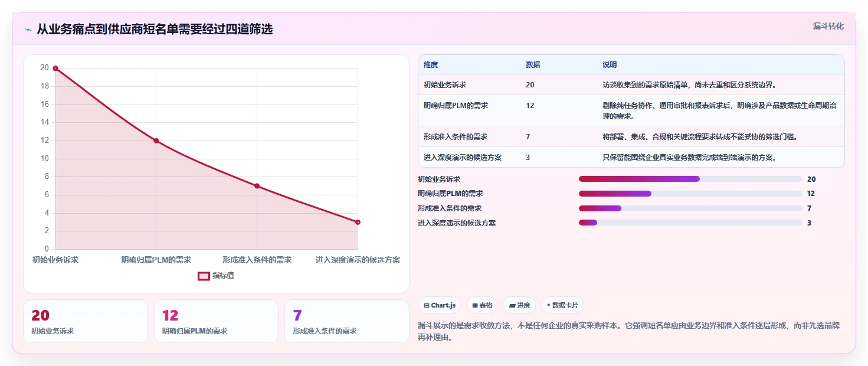Click the lightning icon beside the title
The image size is (868, 366).
click(x=28, y=30)
